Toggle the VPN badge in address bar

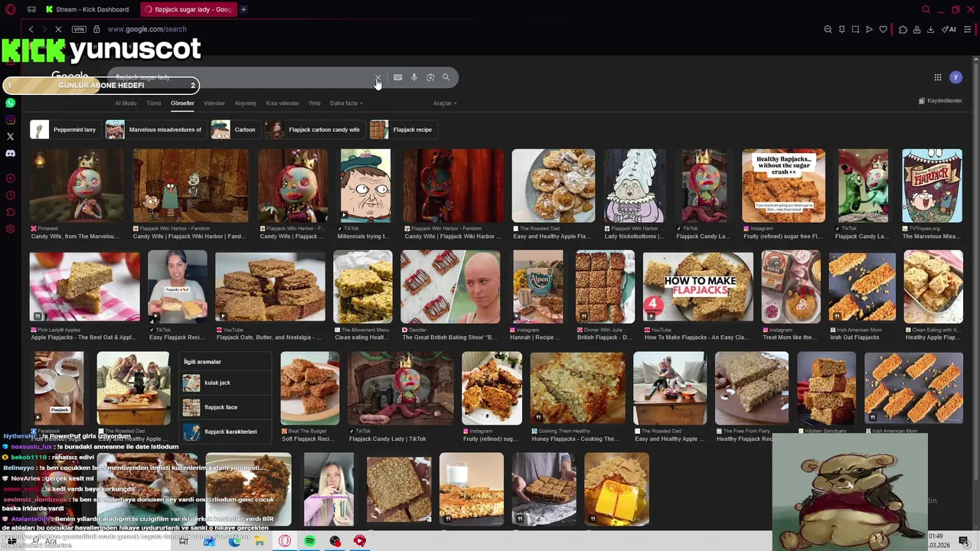(79, 29)
